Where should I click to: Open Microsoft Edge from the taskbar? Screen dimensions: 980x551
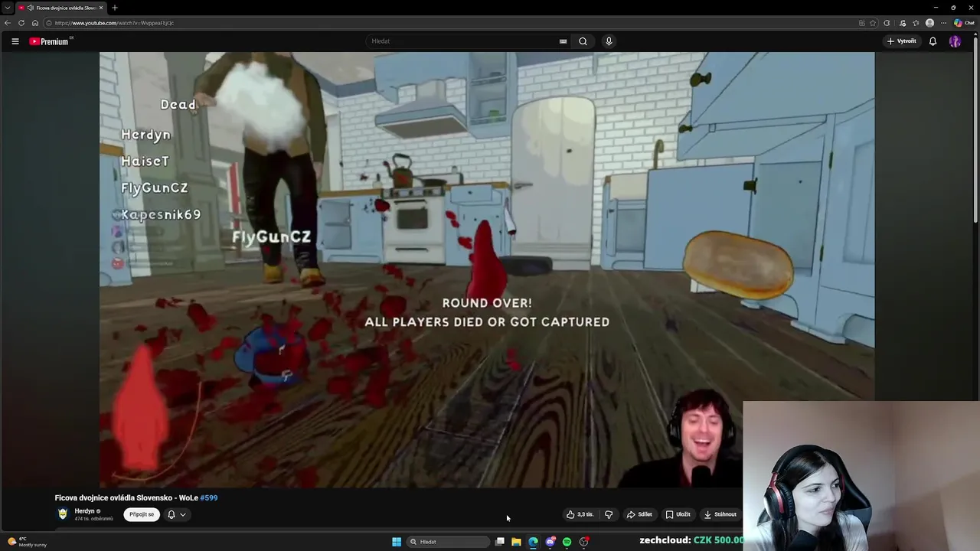[534, 542]
